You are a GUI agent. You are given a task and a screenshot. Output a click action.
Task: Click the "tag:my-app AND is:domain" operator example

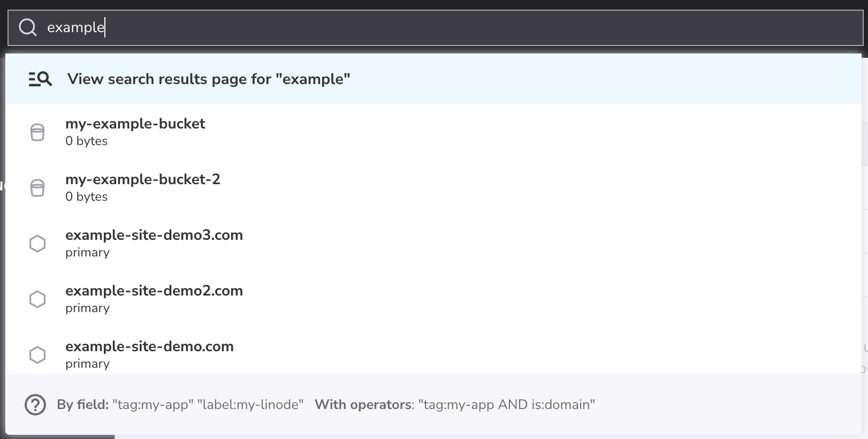tap(506, 405)
